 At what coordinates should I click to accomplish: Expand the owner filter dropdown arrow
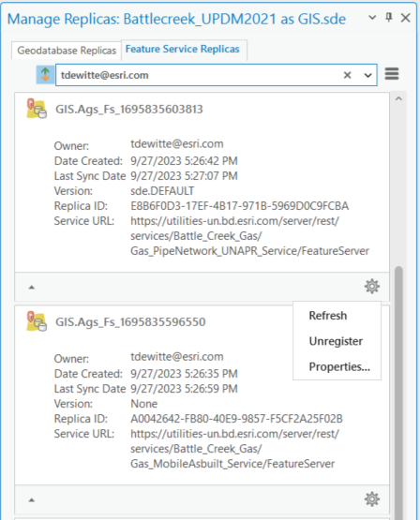point(367,76)
